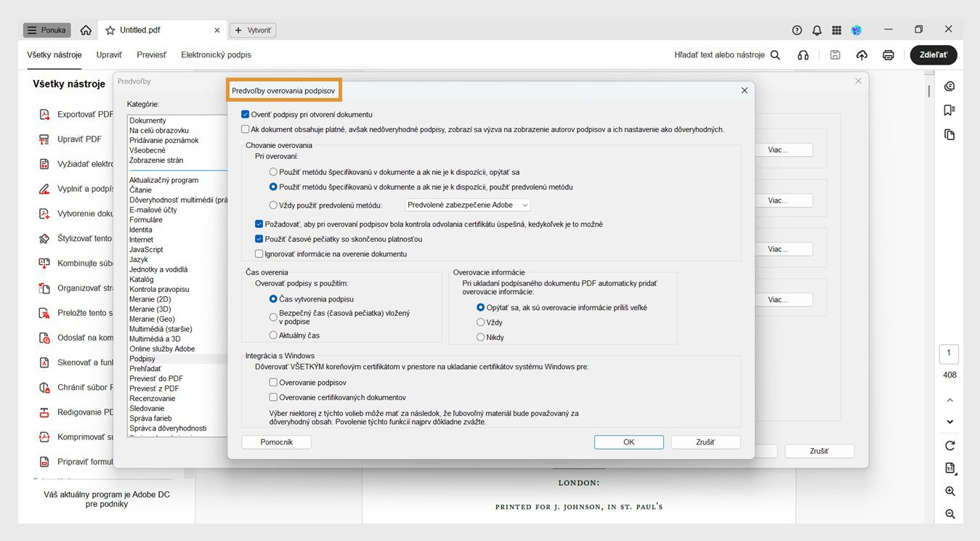Open the notifications bell
980x541 pixels.
click(817, 30)
